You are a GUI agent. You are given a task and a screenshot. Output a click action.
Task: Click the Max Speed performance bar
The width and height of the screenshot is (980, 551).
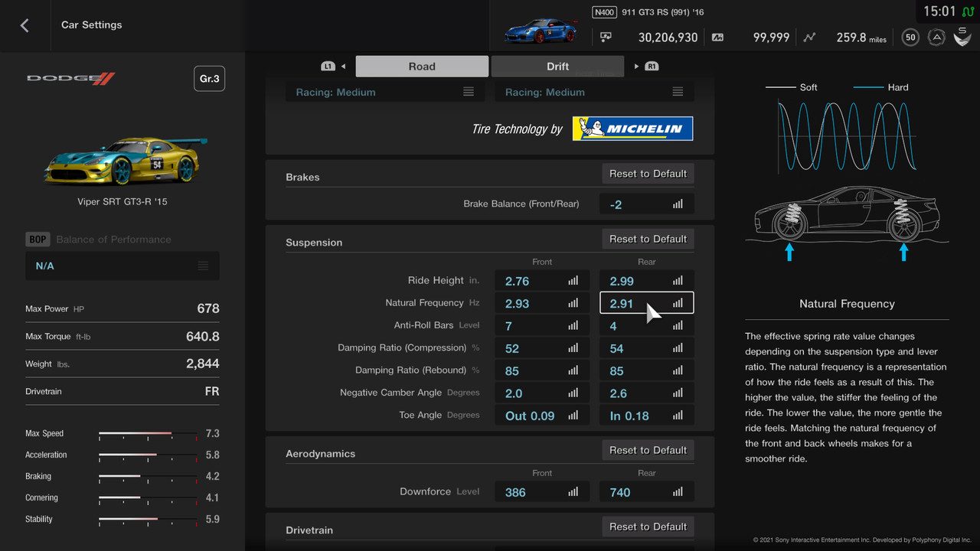148,434
